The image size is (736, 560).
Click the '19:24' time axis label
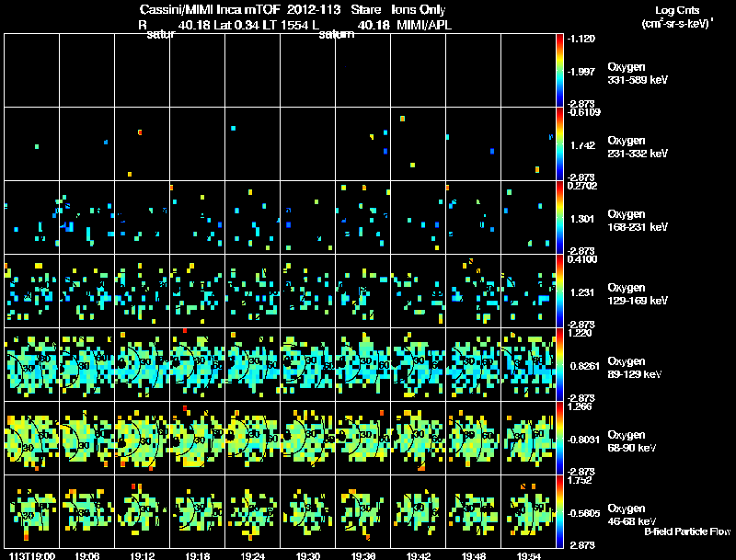coord(252,555)
